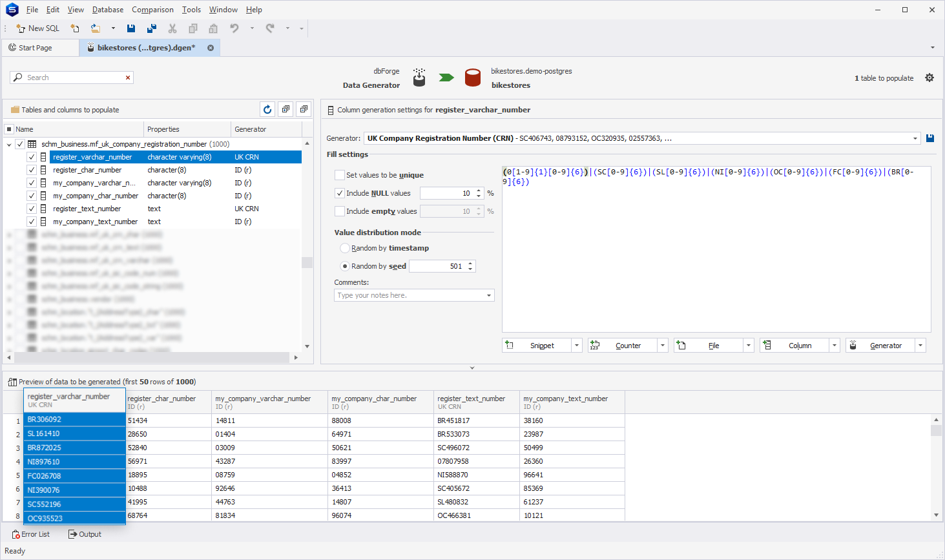This screenshot has height=560, width=945.
Task: Click the Save icon in the toolbar
Action: (x=131, y=28)
